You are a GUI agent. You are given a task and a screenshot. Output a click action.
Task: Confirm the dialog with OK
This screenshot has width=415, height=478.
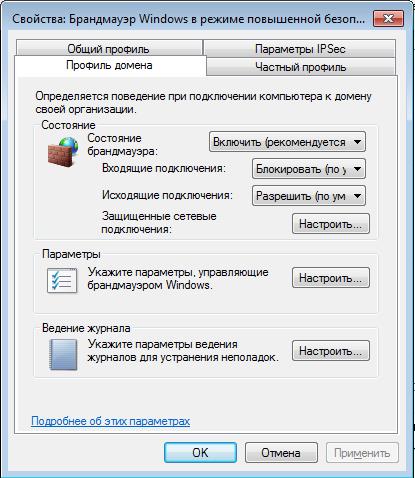point(200,453)
